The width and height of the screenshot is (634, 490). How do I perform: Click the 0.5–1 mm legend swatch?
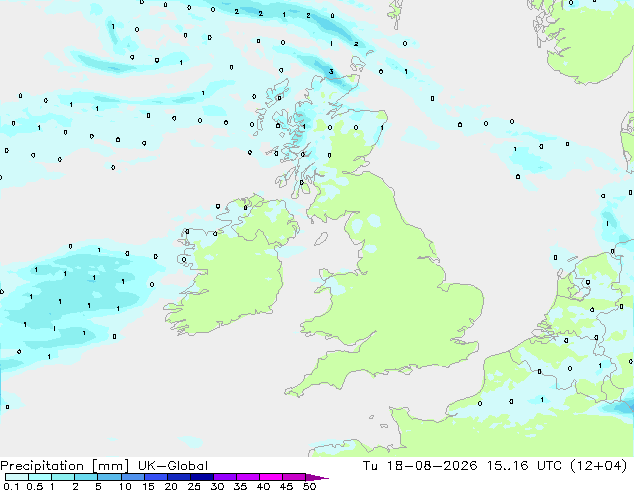click(40, 477)
